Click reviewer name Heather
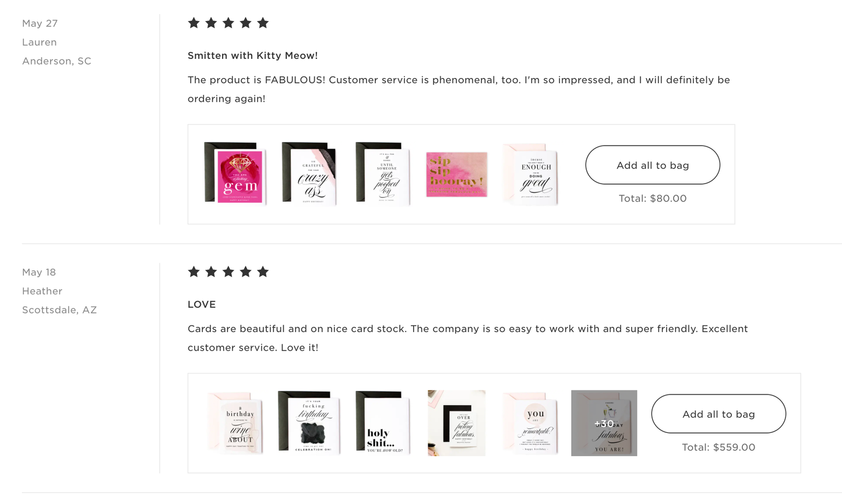Viewport: 842px width, 504px height. (42, 291)
